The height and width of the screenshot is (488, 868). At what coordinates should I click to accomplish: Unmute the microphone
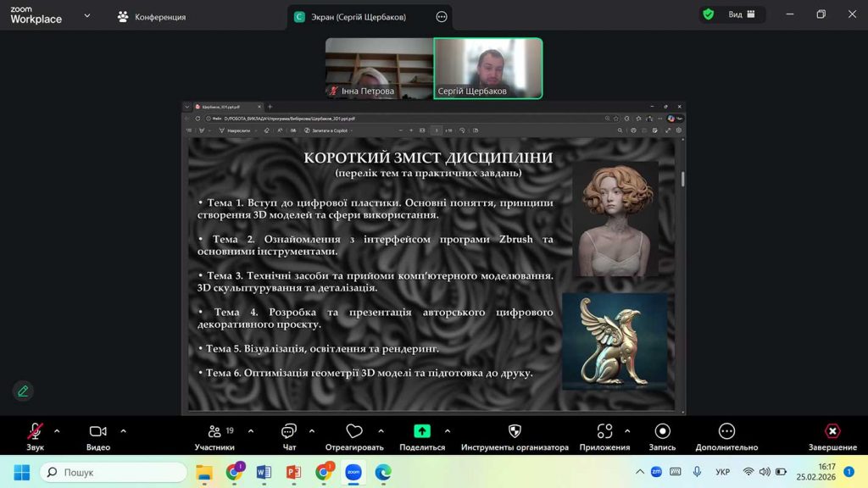point(35,431)
